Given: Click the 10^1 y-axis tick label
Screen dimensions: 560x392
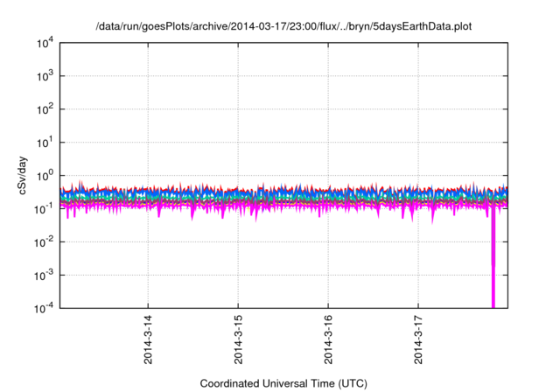Looking at the screenshot, I should click(x=45, y=143).
